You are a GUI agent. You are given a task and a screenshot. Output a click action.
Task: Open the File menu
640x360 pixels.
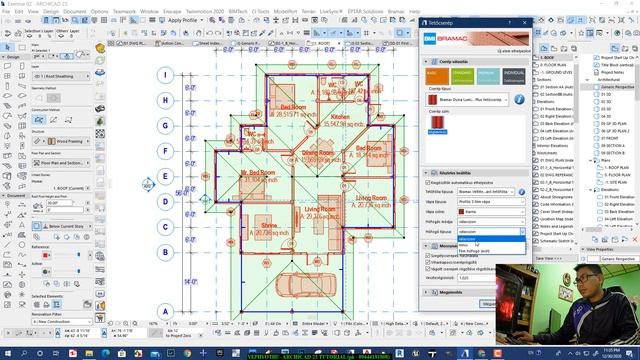[6, 11]
